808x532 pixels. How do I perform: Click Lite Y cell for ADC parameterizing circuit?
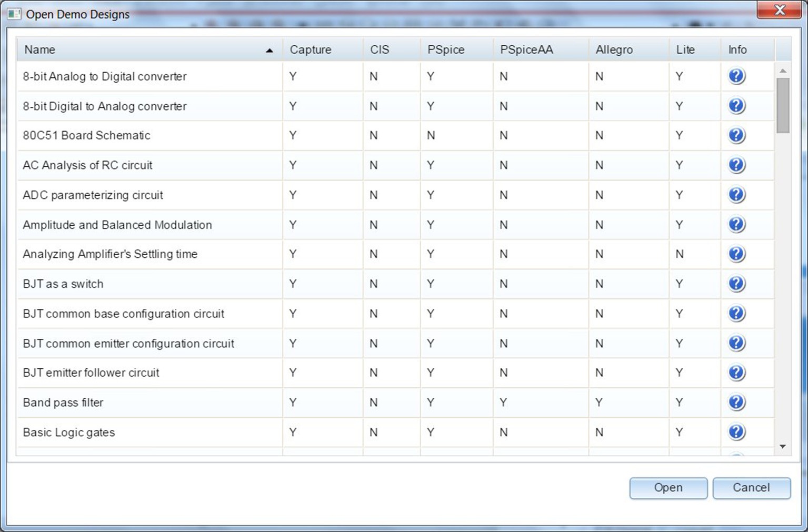tap(695, 195)
